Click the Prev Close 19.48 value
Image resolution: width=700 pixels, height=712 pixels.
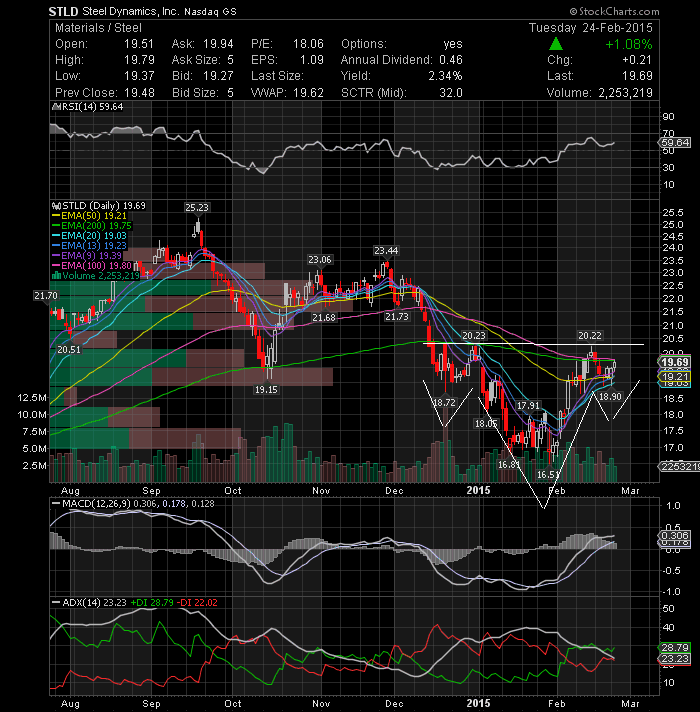(139, 93)
